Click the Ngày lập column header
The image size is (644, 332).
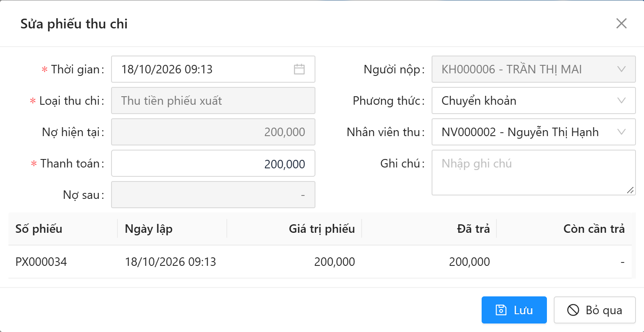click(172, 229)
